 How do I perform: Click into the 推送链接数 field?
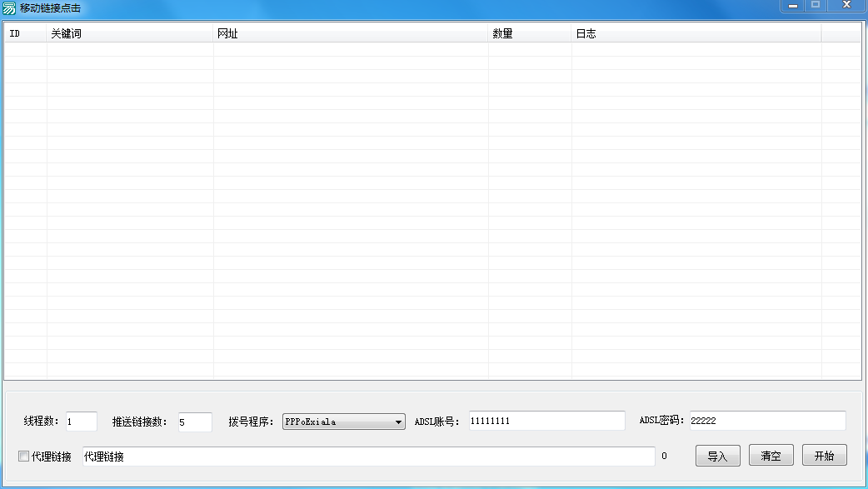click(x=195, y=422)
